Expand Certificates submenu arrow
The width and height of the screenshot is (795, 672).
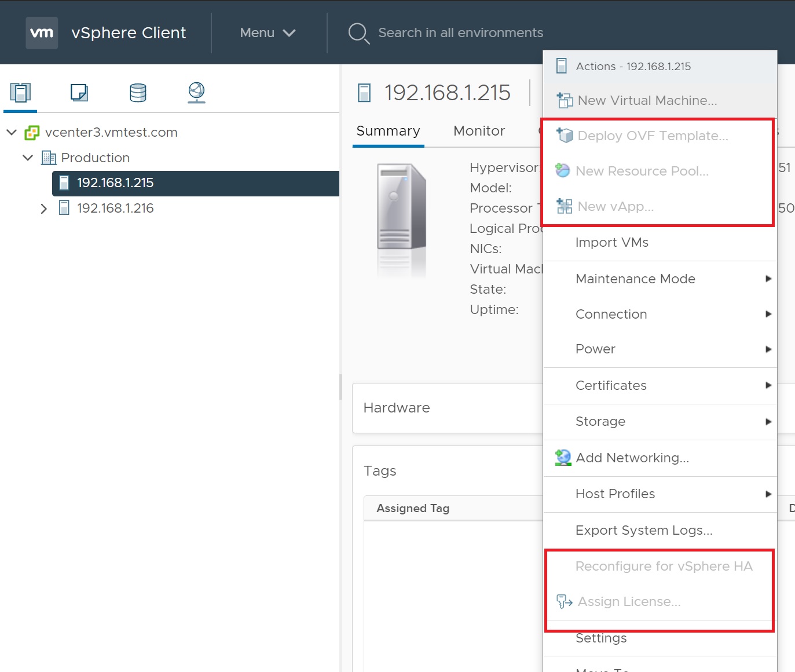(768, 385)
